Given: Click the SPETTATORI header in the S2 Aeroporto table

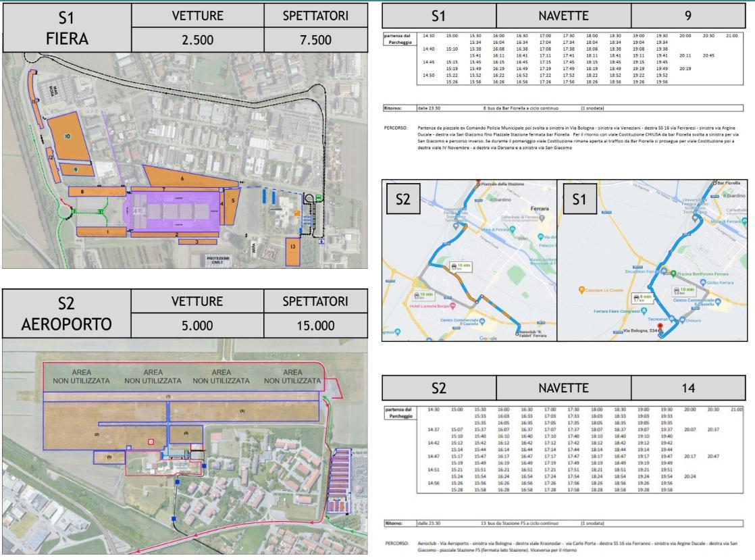Looking at the screenshot, I should click(x=315, y=301).
